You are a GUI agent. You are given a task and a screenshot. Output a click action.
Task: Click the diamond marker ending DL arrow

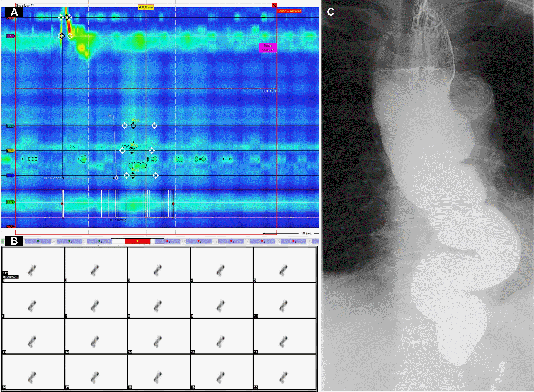point(116,178)
